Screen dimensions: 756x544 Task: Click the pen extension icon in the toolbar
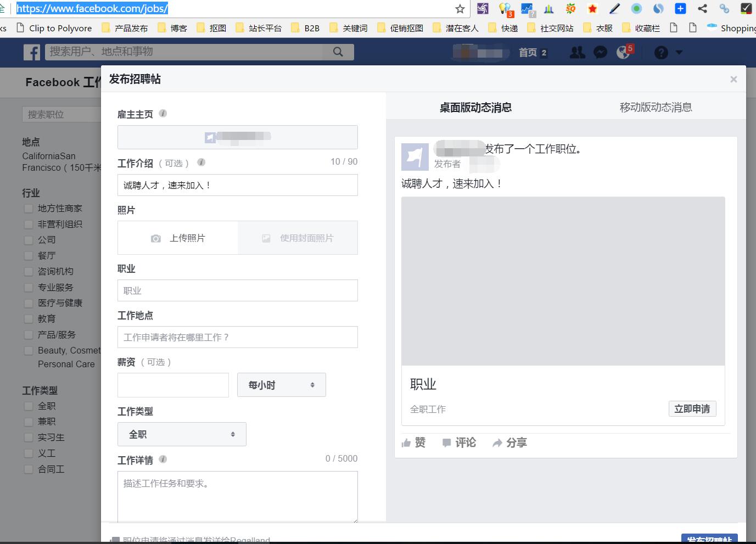pos(614,9)
